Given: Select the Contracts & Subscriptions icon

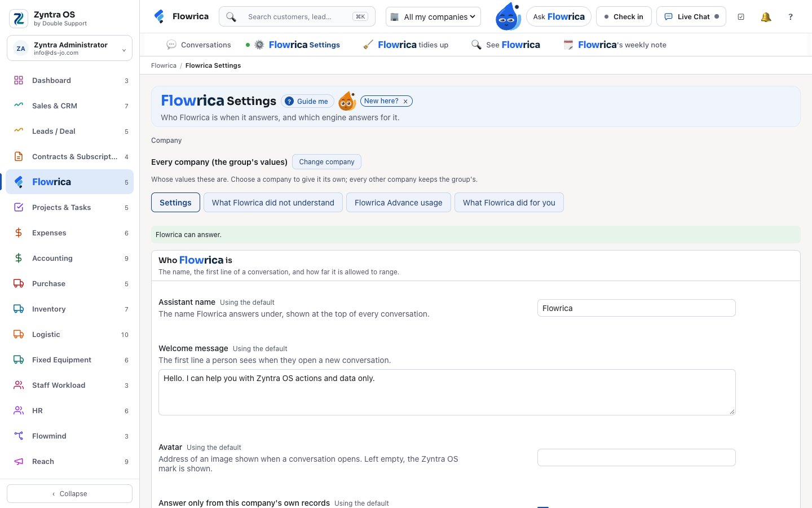Looking at the screenshot, I should pyautogui.click(x=19, y=156).
